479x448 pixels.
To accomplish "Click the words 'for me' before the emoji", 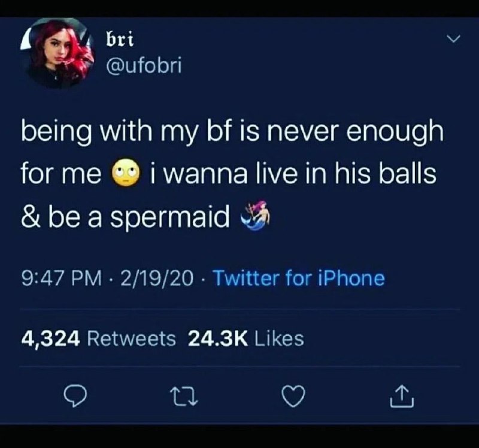I will point(61,174).
